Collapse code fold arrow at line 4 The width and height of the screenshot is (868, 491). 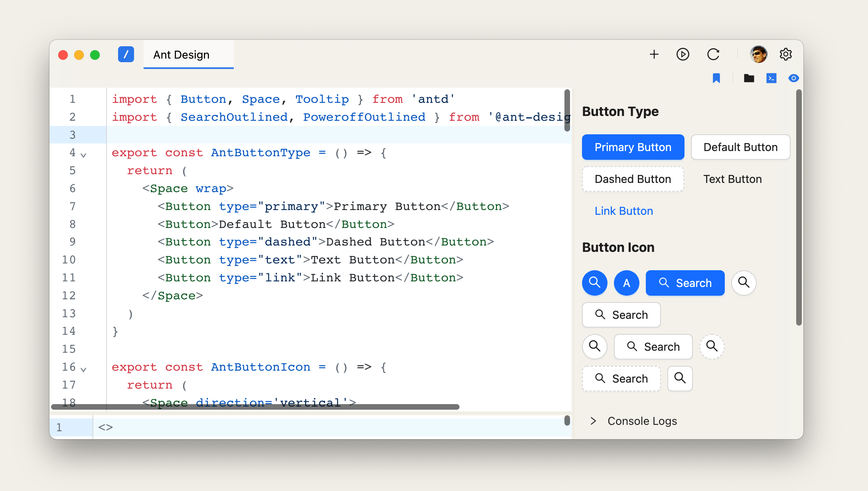pos(83,155)
